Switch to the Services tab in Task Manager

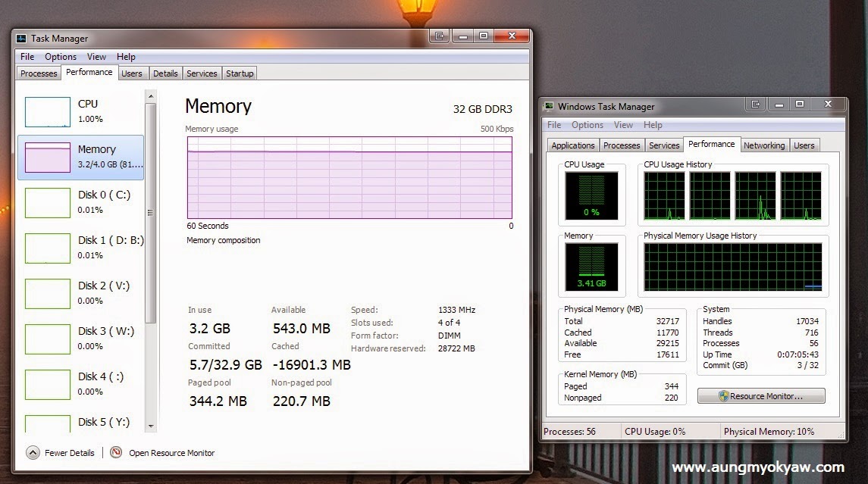tap(202, 73)
